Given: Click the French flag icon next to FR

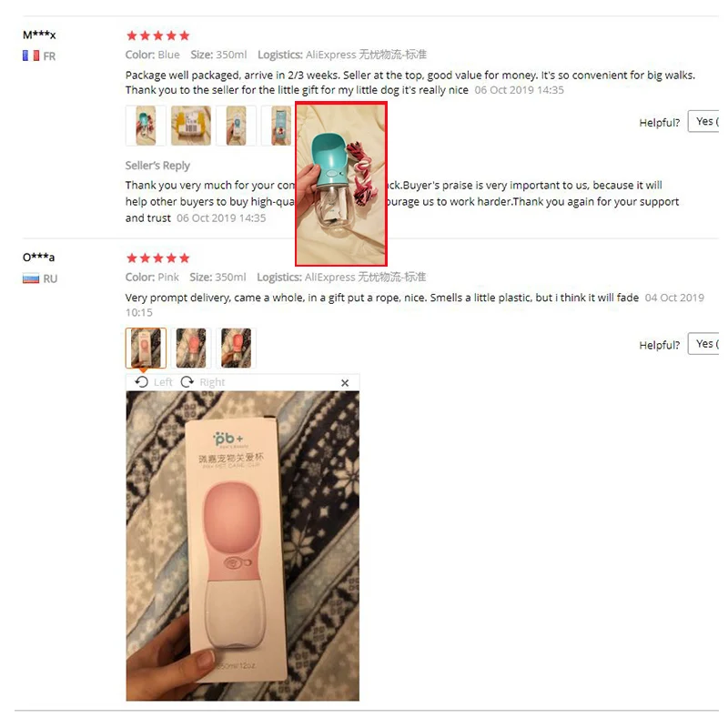Looking at the screenshot, I should tap(31, 56).
